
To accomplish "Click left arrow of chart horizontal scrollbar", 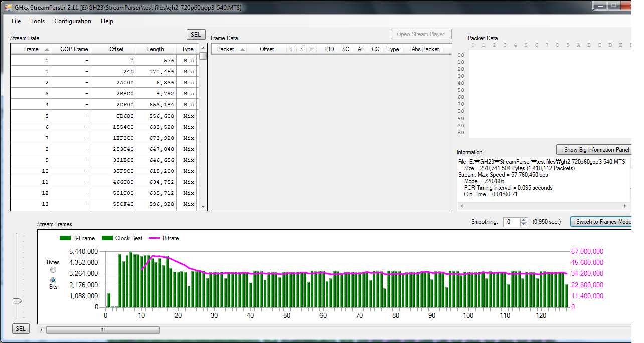I will click(x=41, y=330).
